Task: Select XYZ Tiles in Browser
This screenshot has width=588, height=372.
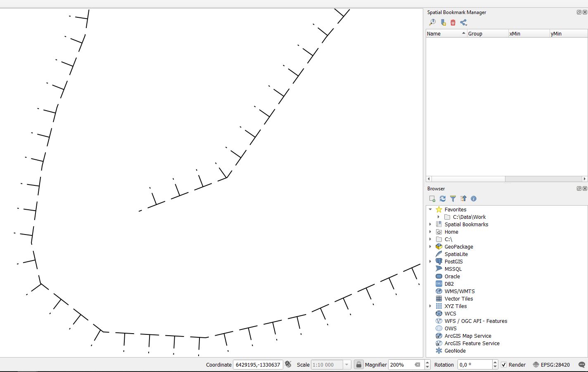Action: coord(455,306)
